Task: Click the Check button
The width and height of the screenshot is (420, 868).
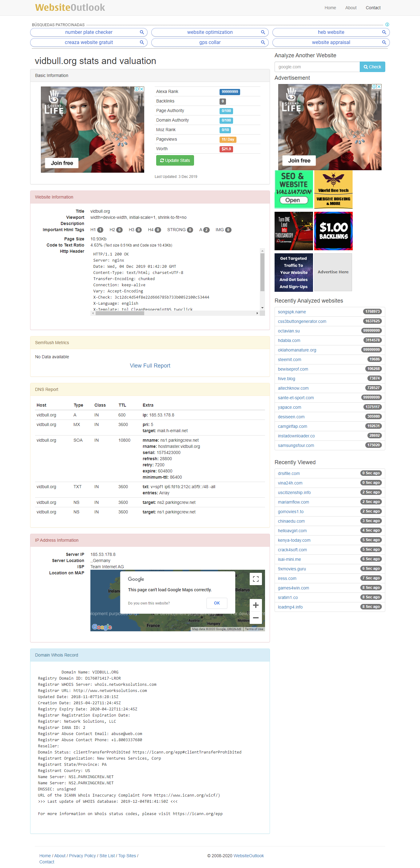Action: (372, 67)
